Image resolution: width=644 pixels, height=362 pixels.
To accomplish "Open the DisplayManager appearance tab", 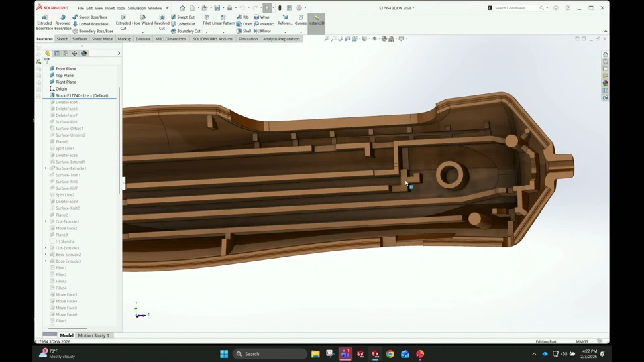I will coord(84,53).
